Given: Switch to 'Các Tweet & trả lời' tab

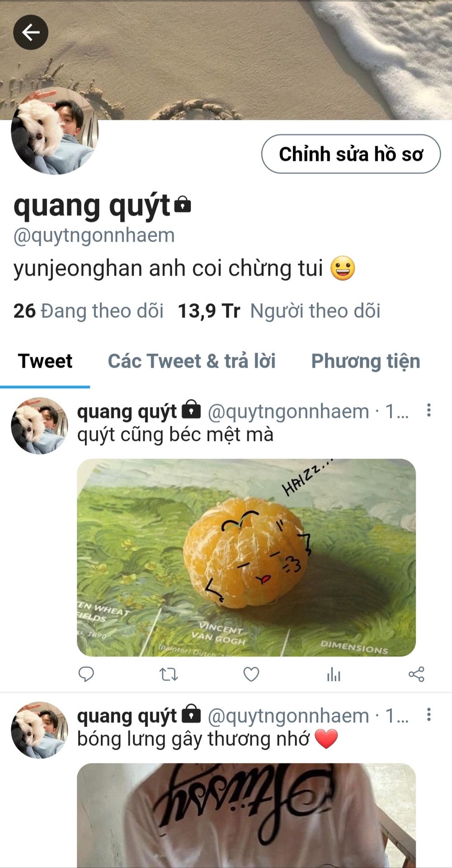Looking at the screenshot, I should point(192,361).
